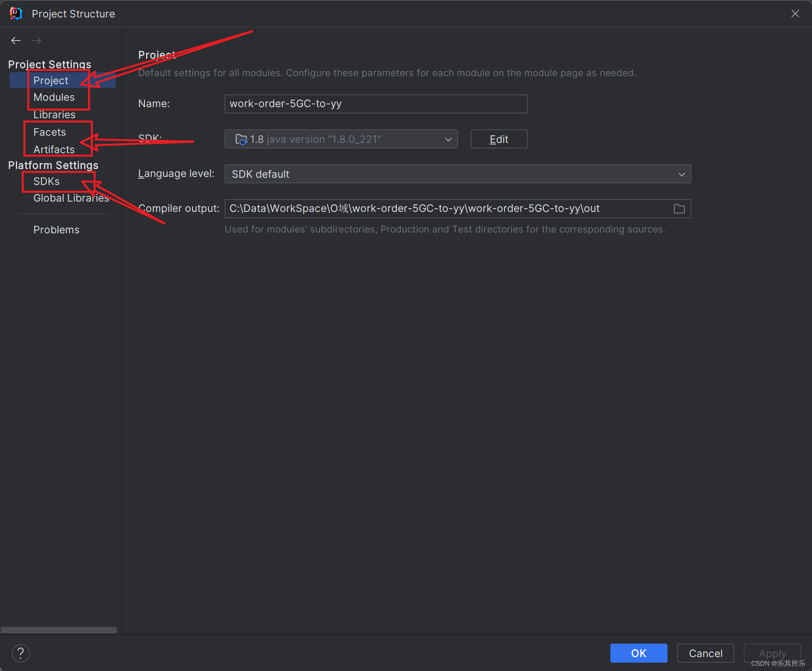Click the Cancel button
Screen dimensions: 812x671
(705, 653)
